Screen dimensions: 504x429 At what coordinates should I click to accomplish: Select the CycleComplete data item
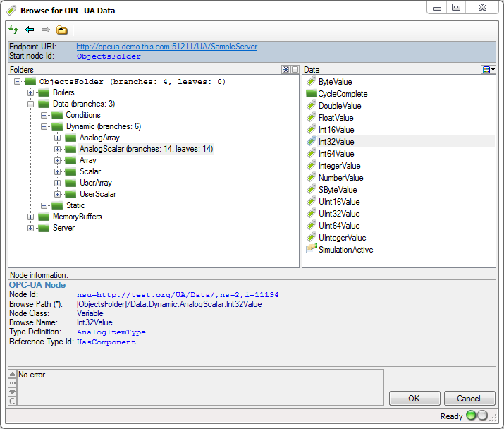pos(342,94)
